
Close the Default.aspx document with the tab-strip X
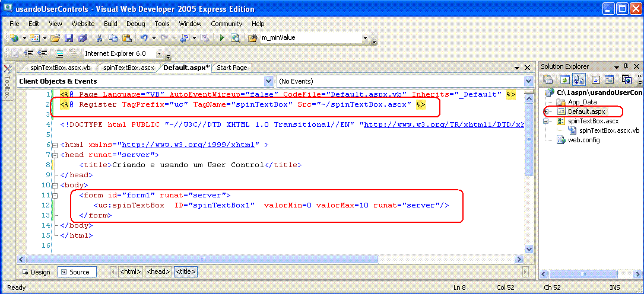pyautogui.click(x=527, y=68)
